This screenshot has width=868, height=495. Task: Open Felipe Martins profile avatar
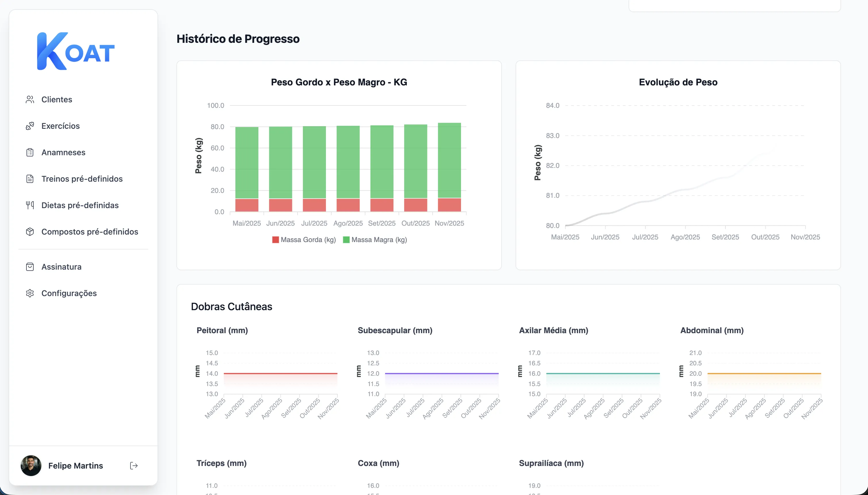[31, 465]
